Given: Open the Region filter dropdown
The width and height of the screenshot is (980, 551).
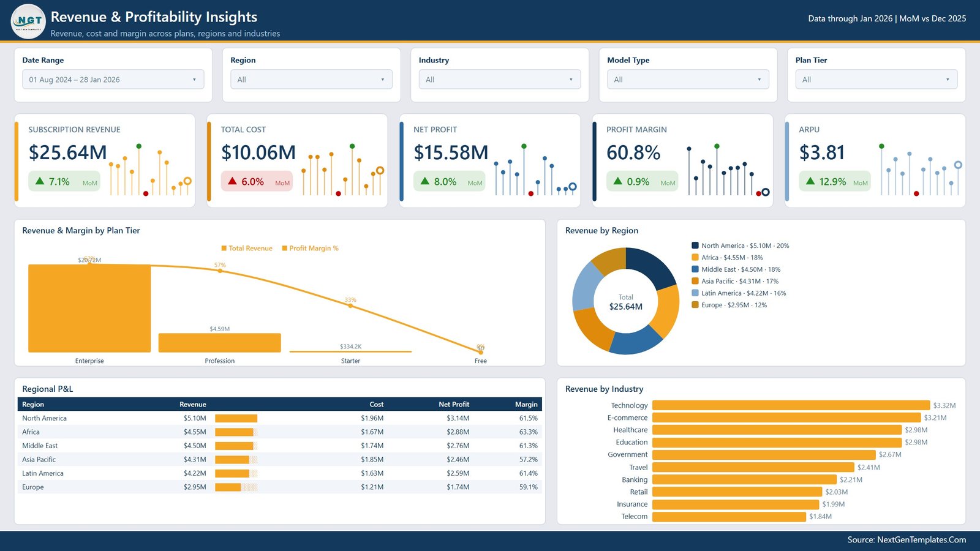Looking at the screenshot, I should 311,80.
